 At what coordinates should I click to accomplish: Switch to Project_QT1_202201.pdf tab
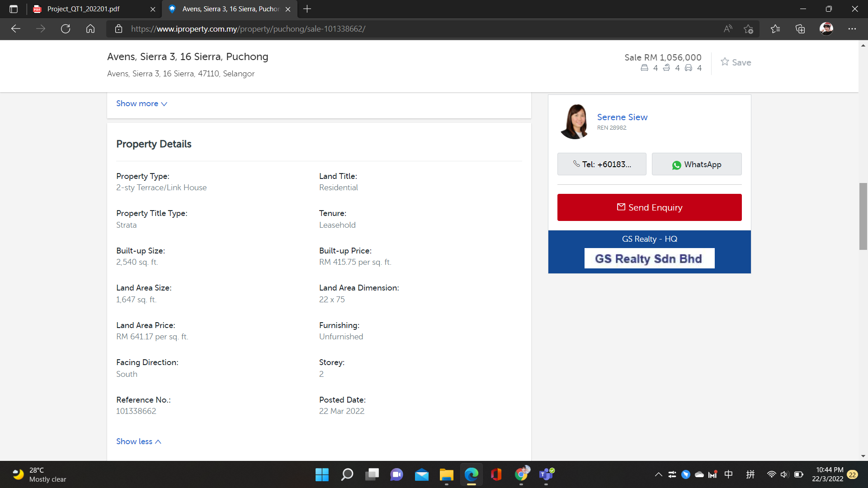pyautogui.click(x=84, y=9)
